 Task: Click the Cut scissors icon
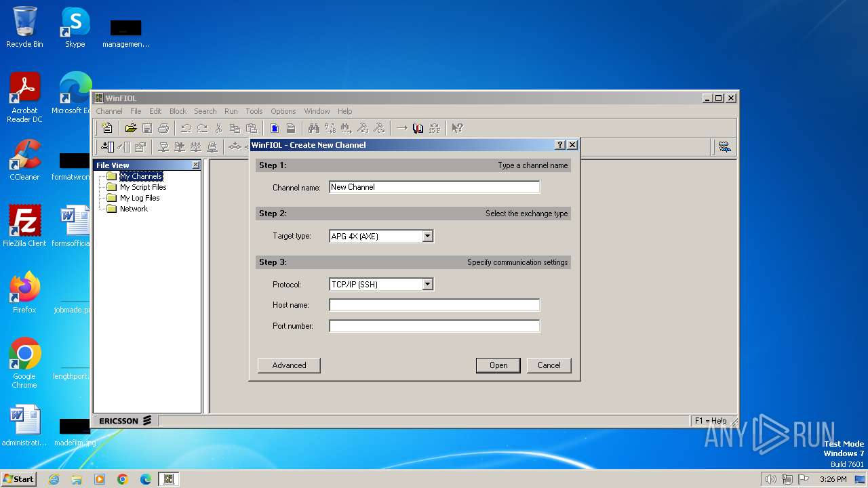pos(218,128)
